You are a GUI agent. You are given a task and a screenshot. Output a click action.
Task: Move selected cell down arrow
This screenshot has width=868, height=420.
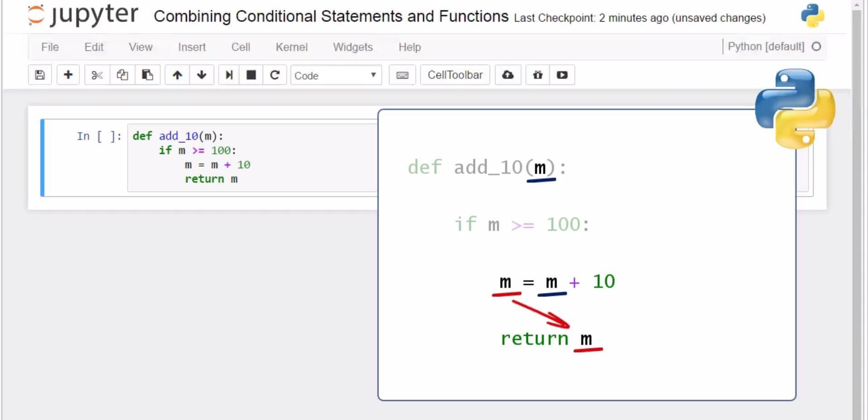coord(202,75)
